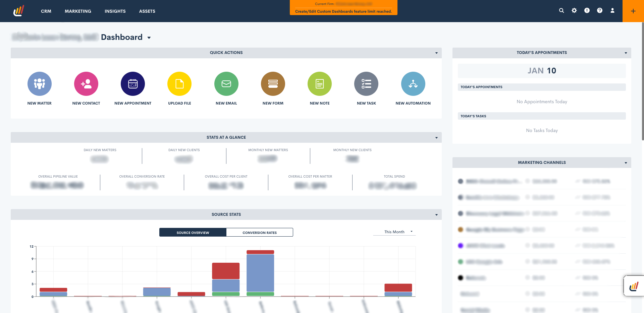Click the Upload File icon

pos(179,84)
